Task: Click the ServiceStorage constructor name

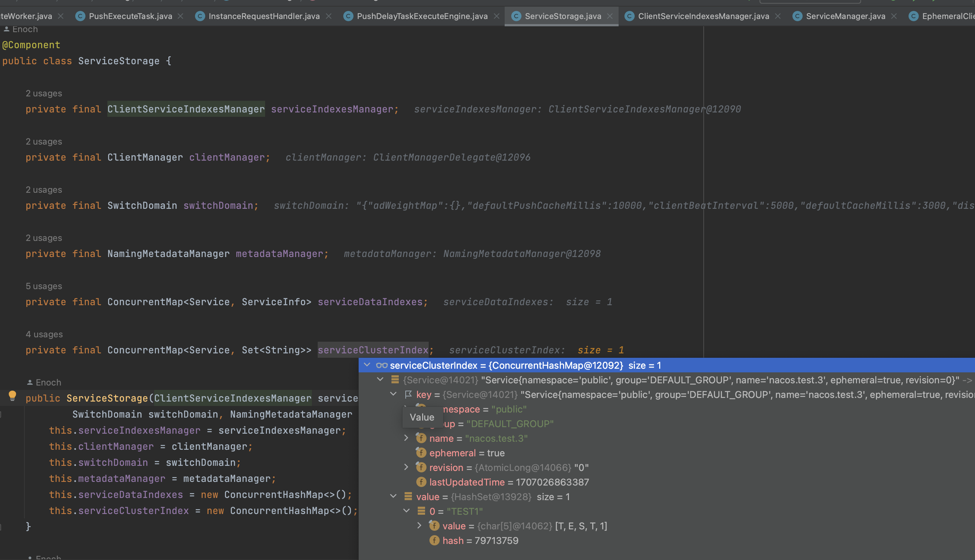Action: point(107,398)
